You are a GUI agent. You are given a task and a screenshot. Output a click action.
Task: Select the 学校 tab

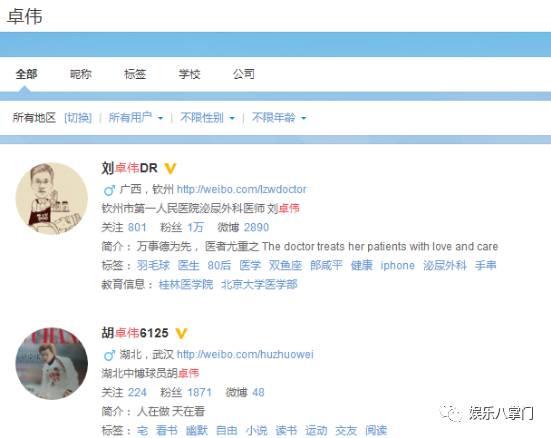point(189,74)
